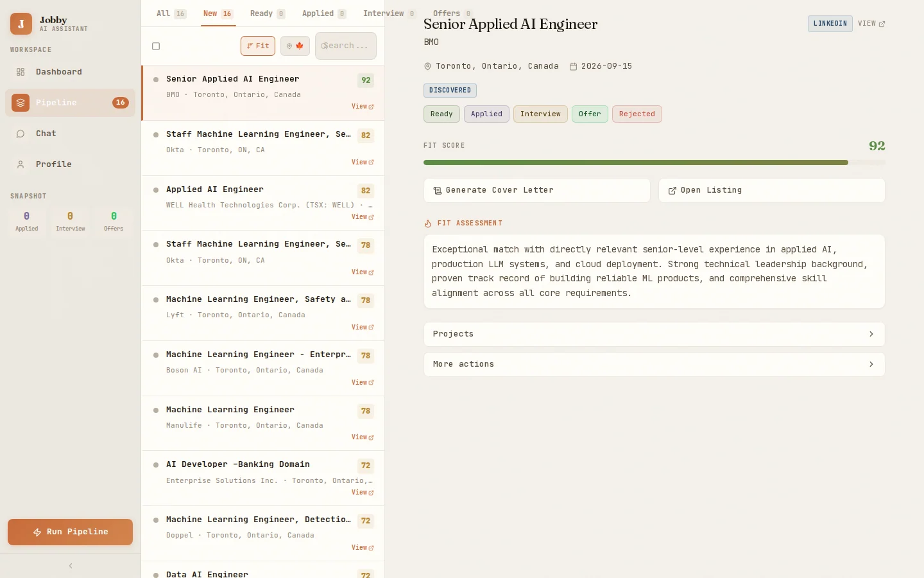
Task: Open the View link beside the LinkedIn badge
Action: point(871,24)
